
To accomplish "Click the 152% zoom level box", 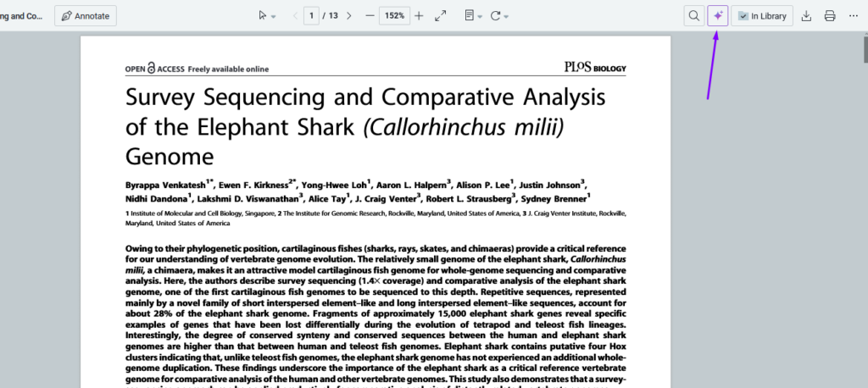I will point(394,16).
